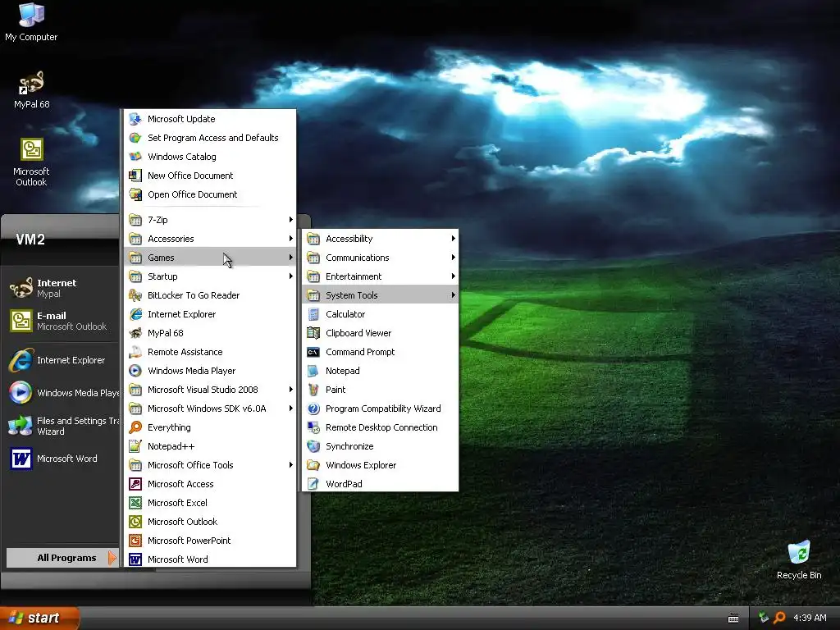Click the on-screen keyboard taskbar icon
This screenshot has width=840, height=630.
point(733,619)
